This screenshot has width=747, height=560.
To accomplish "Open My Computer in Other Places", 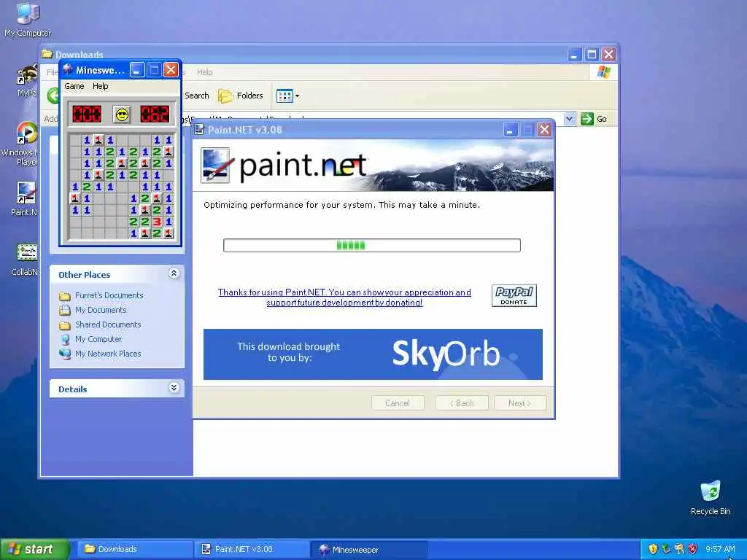I will click(98, 339).
